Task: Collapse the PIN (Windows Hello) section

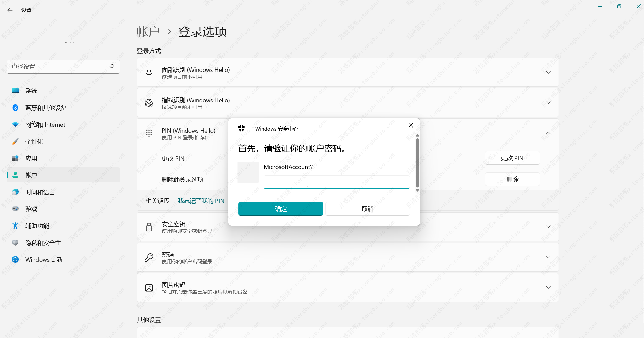Action: [548, 133]
